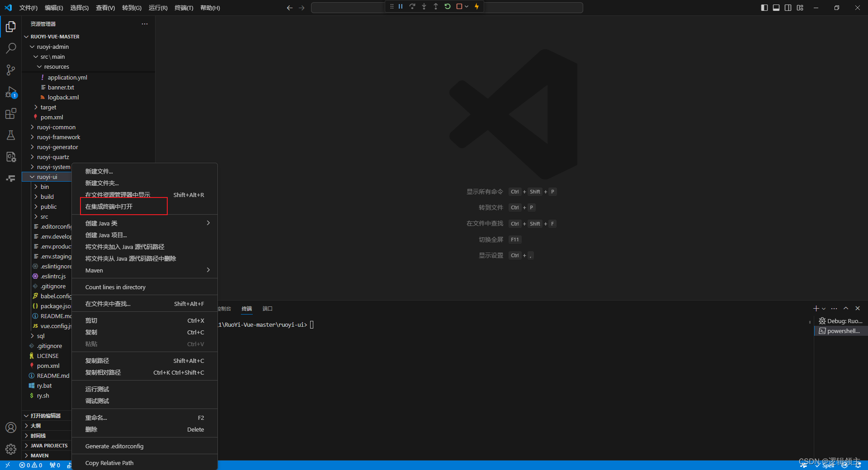Toggle the primary side bar layout icon
The height and width of the screenshot is (470, 868).
[764, 8]
